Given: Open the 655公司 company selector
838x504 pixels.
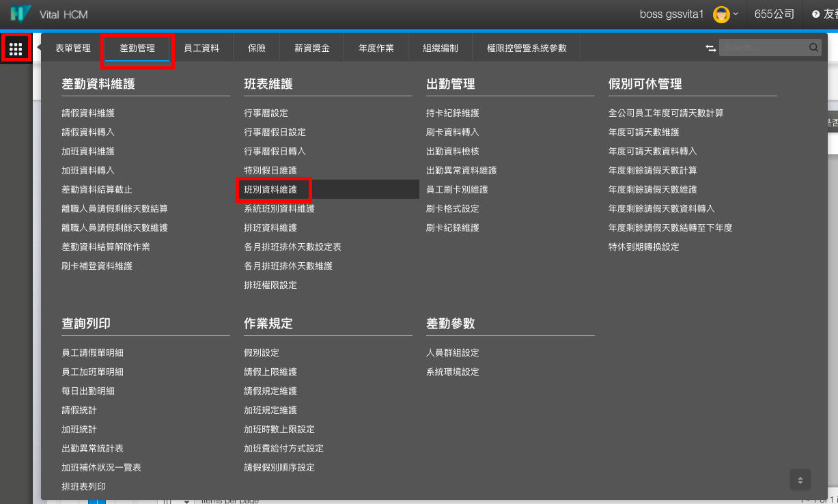Looking at the screenshot, I should point(774,14).
